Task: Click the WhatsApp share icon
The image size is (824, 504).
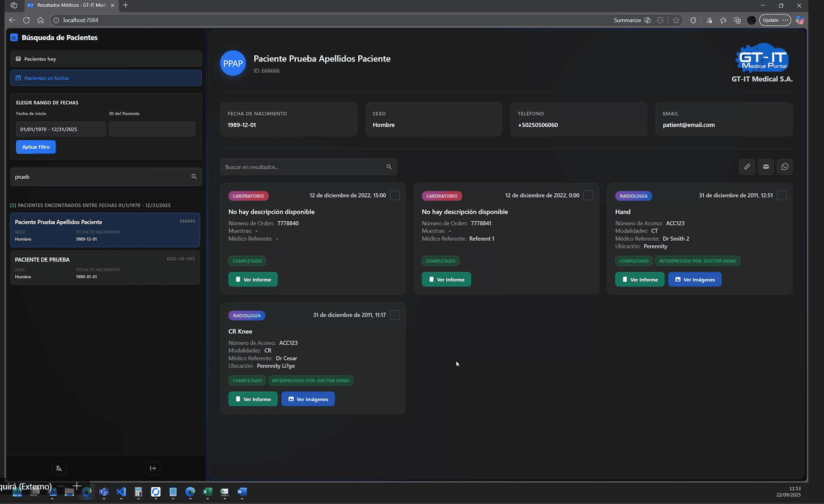Action: (785, 167)
